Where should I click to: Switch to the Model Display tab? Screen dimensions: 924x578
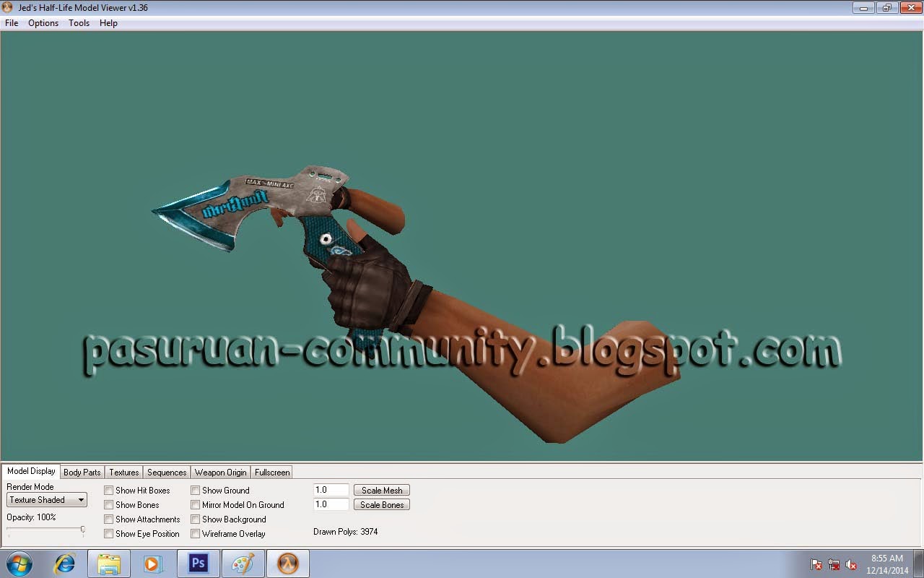(x=31, y=471)
